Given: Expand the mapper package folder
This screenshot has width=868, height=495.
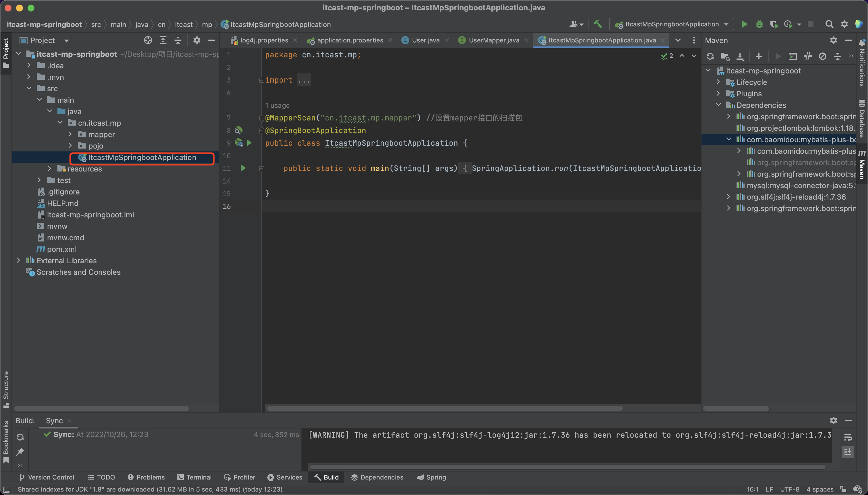Looking at the screenshot, I should [70, 134].
